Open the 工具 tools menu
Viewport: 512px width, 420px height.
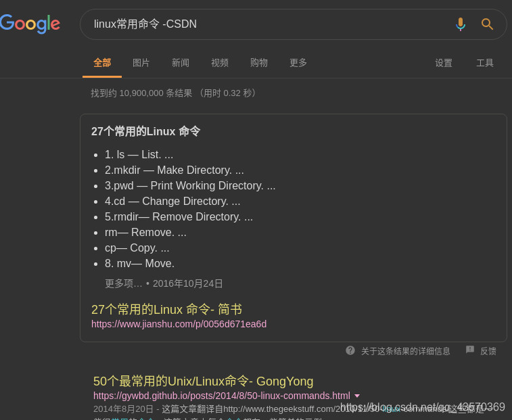[484, 63]
